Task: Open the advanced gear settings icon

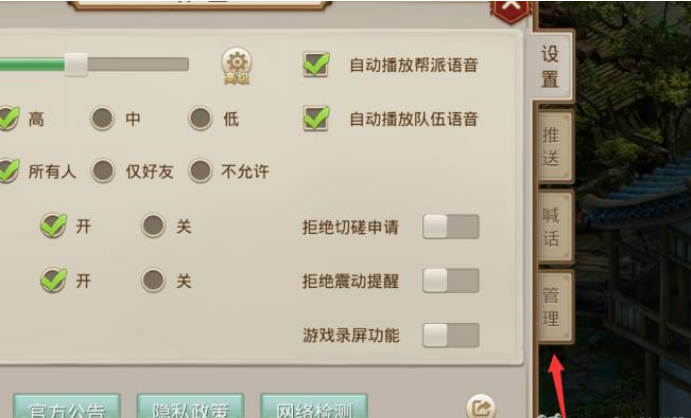Action: coord(237,65)
